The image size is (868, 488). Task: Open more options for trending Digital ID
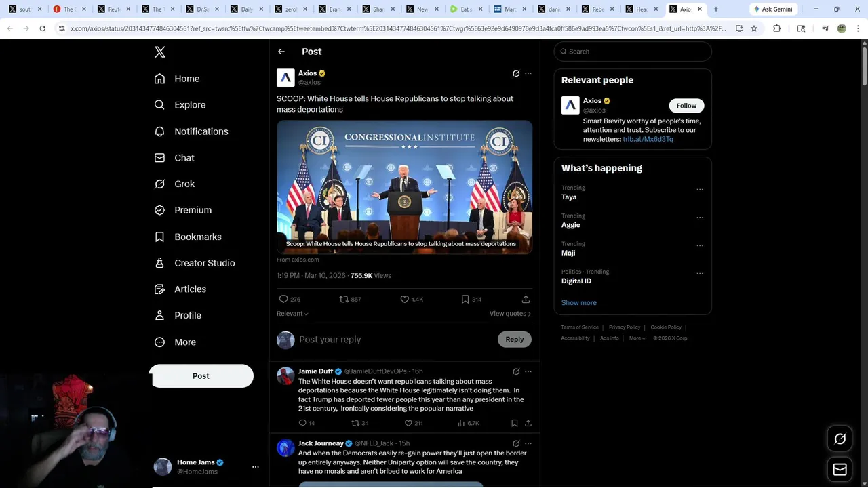click(x=700, y=274)
